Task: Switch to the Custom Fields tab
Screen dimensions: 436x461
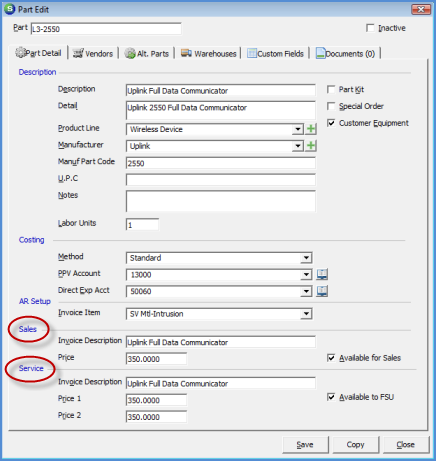Action: pyautogui.click(x=275, y=53)
